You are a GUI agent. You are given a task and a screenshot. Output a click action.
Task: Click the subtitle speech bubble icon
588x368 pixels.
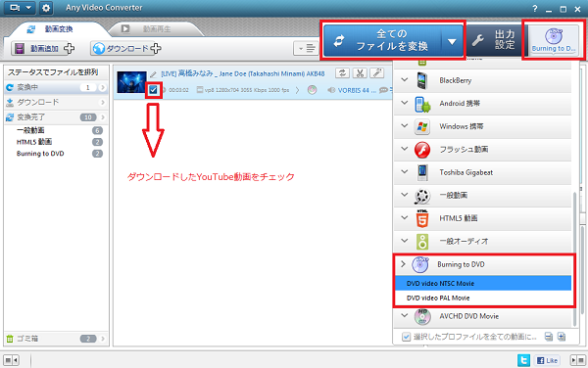383,90
